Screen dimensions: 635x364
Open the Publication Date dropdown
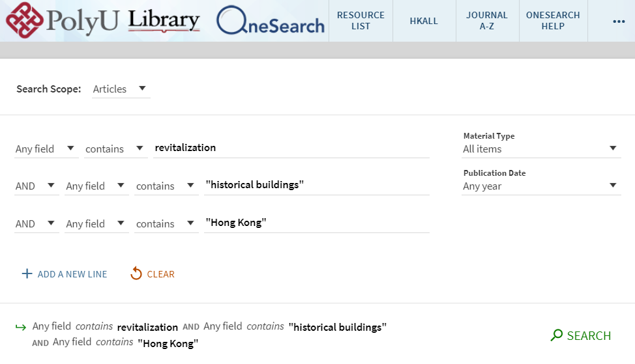click(x=540, y=186)
